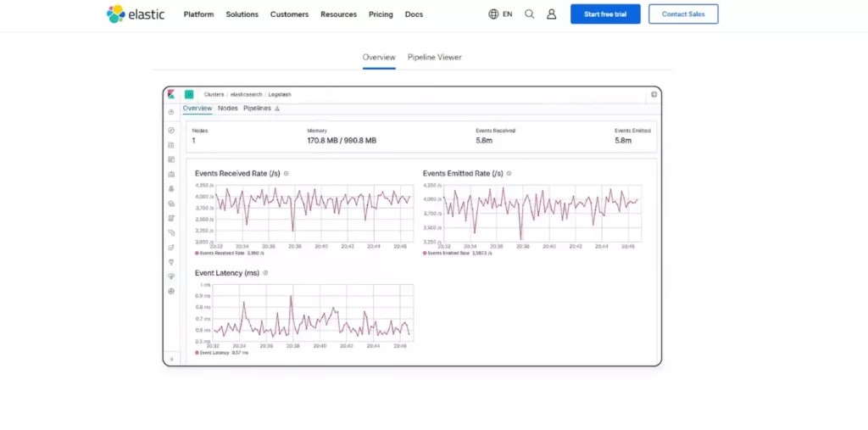Open Management gear icon in sidebar
868x430 pixels.
171,291
